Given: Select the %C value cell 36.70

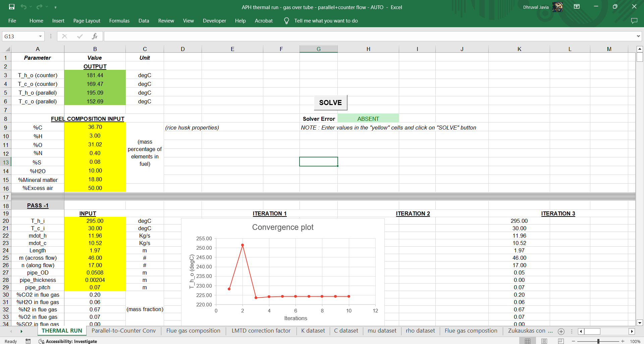Looking at the screenshot, I should (95, 127).
